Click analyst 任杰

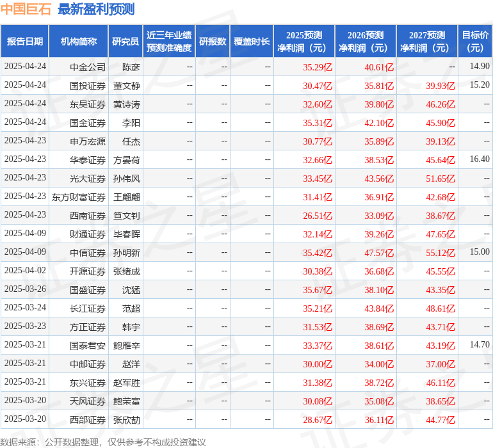pos(131,141)
